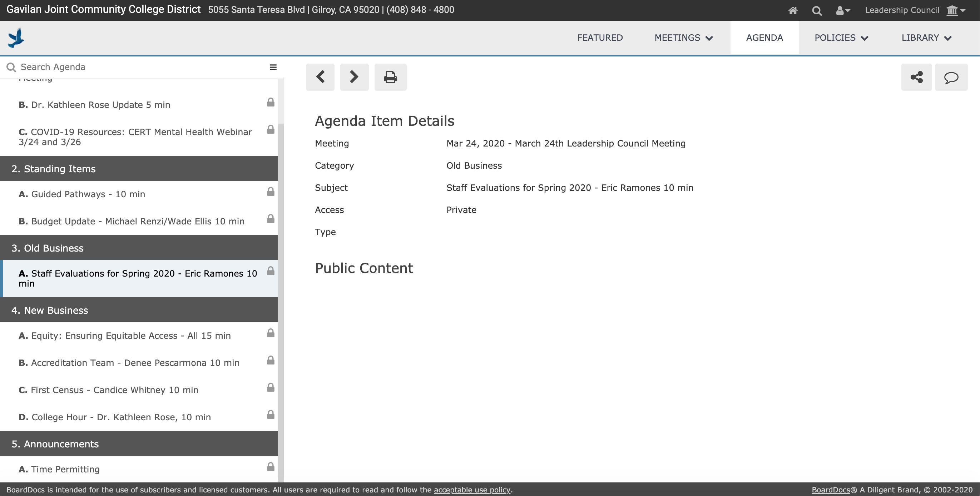The width and height of the screenshot is (980, 496).
Task: Open the comments speech bubble
Action: click(951, 77)
